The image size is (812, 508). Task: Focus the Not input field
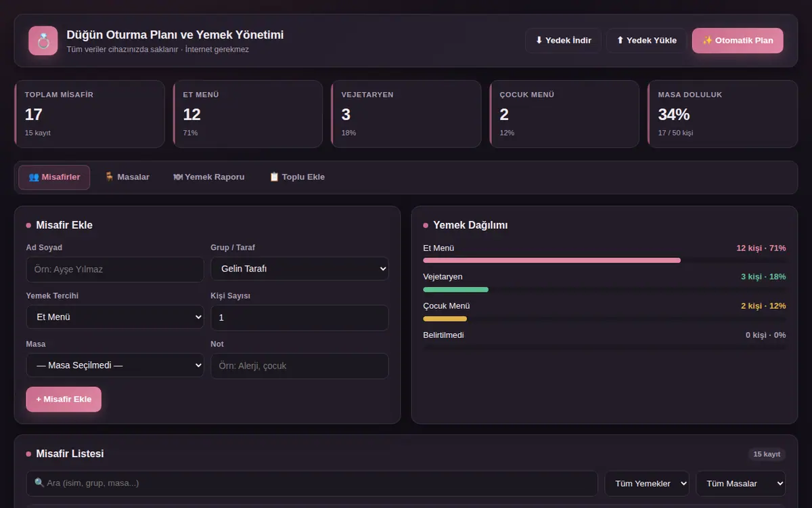300,366
